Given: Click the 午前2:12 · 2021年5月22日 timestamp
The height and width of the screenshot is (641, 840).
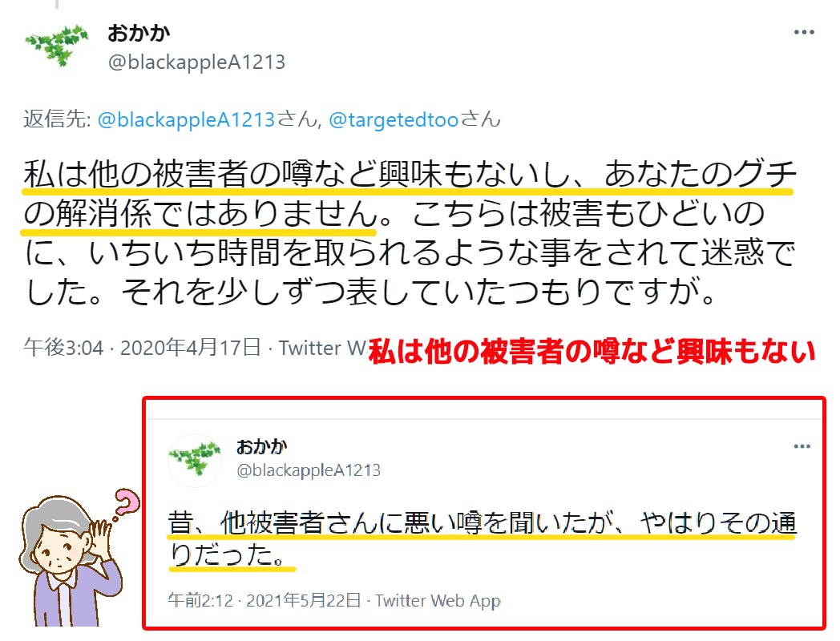Looking at the screenshot, I should tap(265, 600).
